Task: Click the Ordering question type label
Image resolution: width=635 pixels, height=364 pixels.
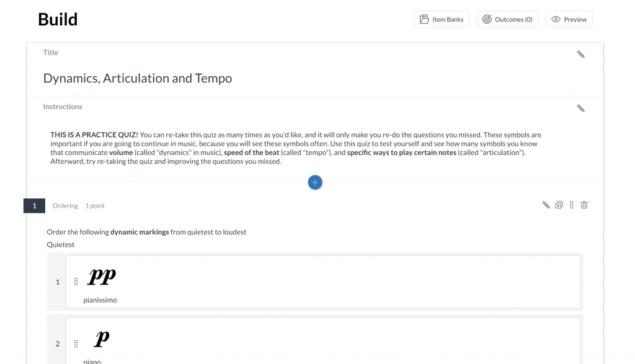Action: 65,206
